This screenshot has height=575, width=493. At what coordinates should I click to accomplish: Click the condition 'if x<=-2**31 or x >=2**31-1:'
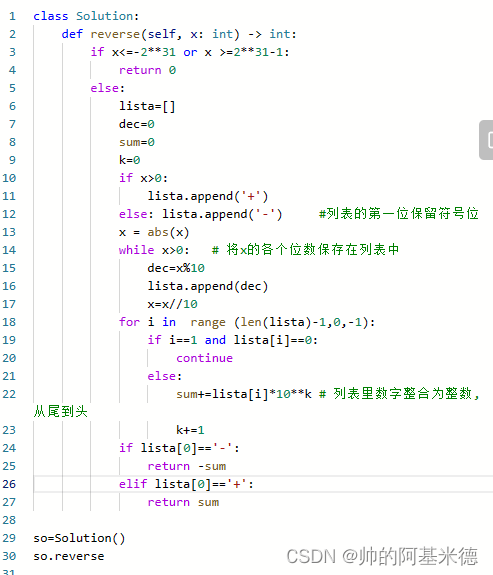[x=190, y=52]
